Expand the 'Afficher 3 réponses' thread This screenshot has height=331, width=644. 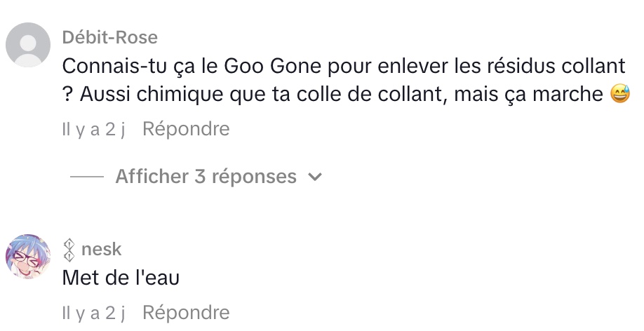click(206, 177)
